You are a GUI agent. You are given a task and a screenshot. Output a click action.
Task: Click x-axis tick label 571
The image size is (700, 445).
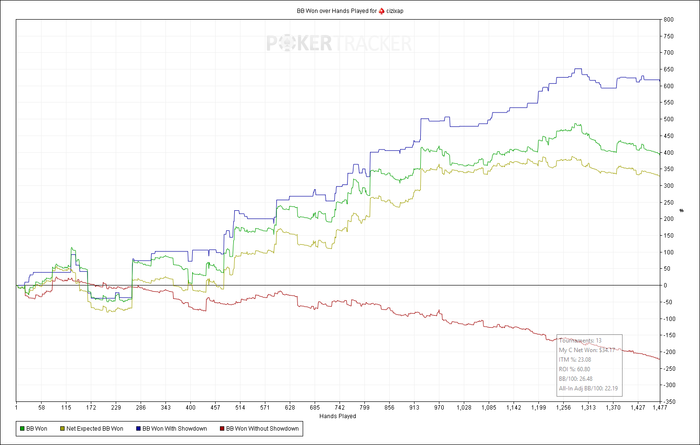(x=265, y=408)
